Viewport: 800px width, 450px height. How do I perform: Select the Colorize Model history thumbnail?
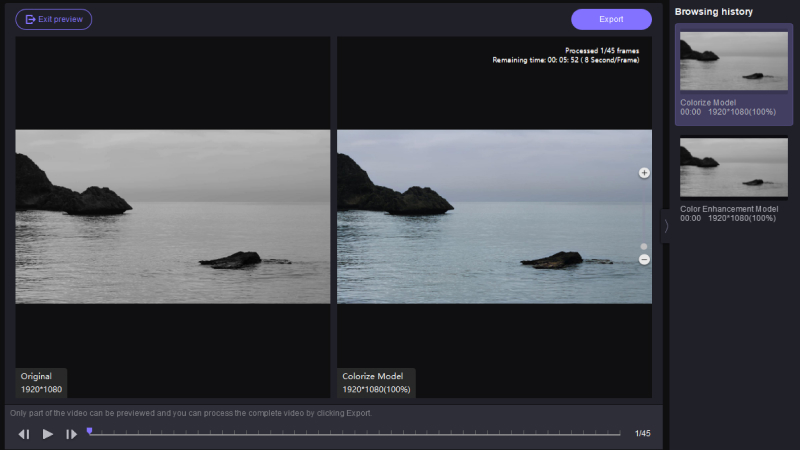(734, 60)
